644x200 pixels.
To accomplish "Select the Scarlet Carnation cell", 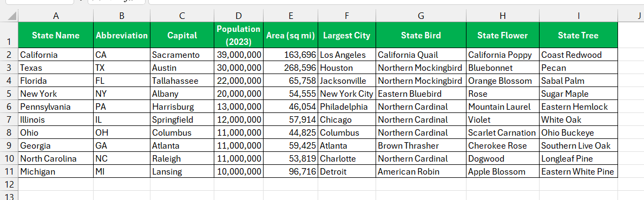I will [503, 132].
